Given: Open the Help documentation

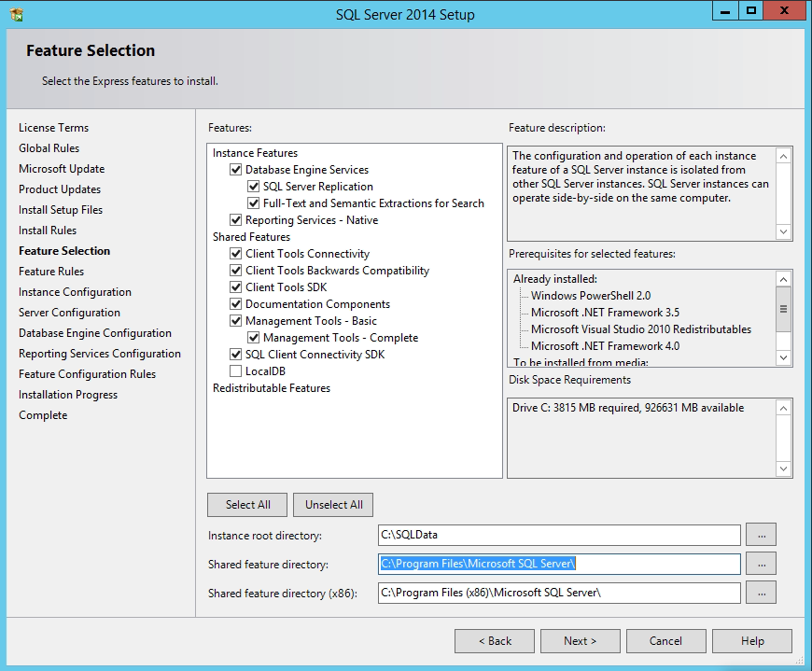Looking at the screenshot, I should point(751,640).
